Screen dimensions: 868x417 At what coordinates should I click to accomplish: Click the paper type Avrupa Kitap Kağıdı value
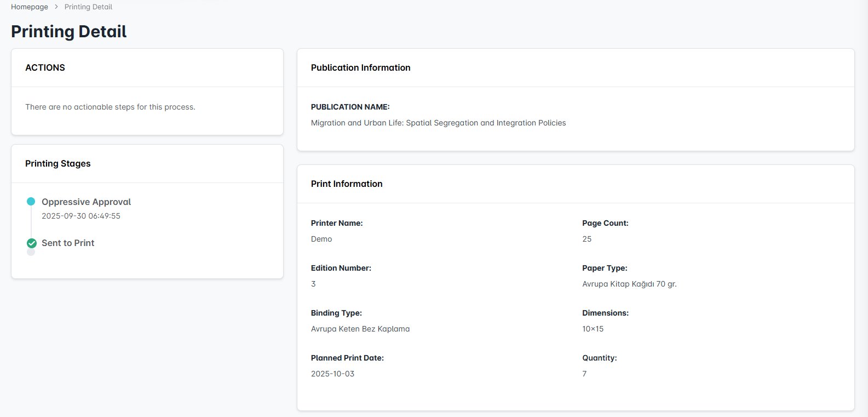[x=629, y=284]
